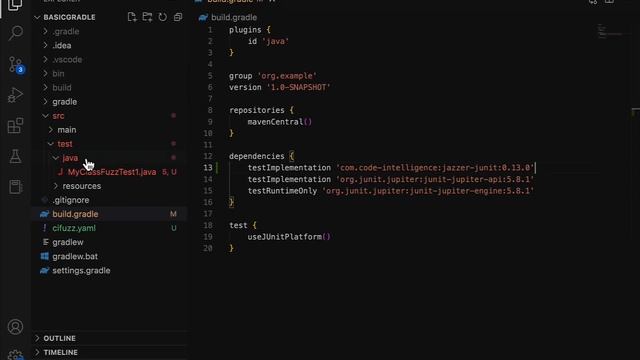This screenshot has height=360, width=640.
Task: Refresh the explorer file tree
Action: click(162, 17)
